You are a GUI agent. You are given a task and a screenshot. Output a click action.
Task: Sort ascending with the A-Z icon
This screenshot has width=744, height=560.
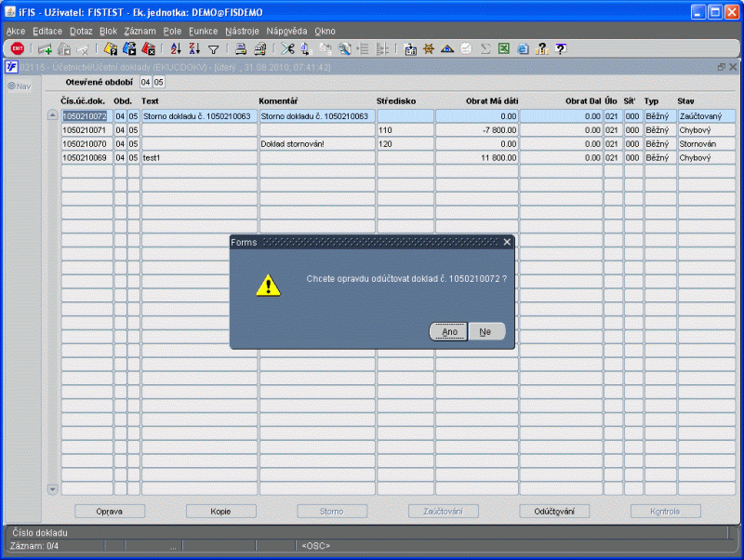[x=176, y=48]
